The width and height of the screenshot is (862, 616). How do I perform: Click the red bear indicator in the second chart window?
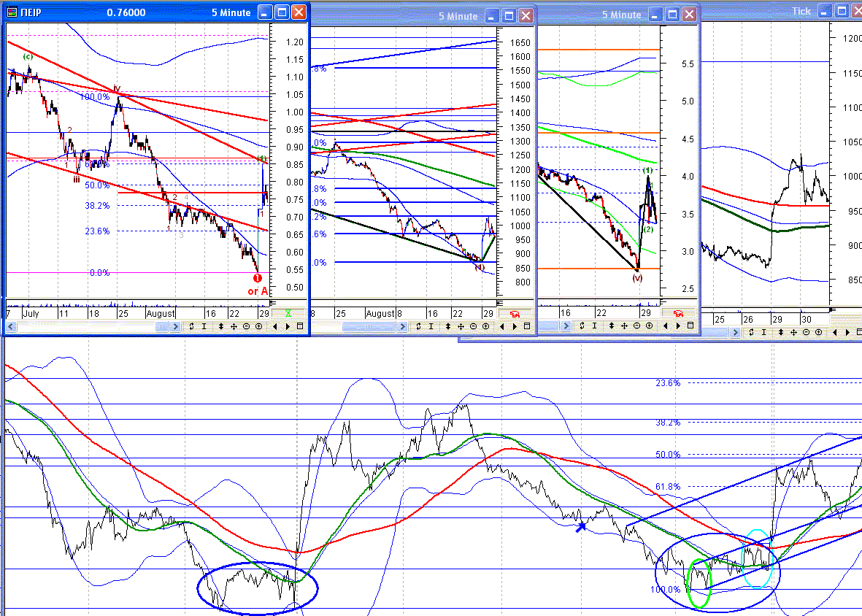pyautogui.click(x=515, y=314)
